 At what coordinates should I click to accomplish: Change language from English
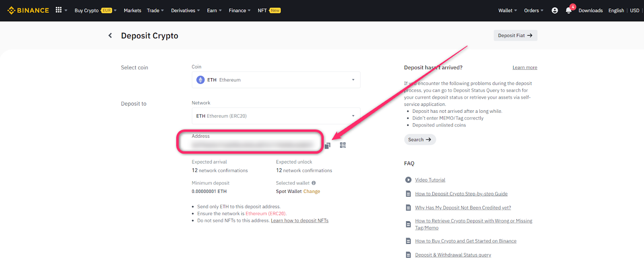[616, 10]
